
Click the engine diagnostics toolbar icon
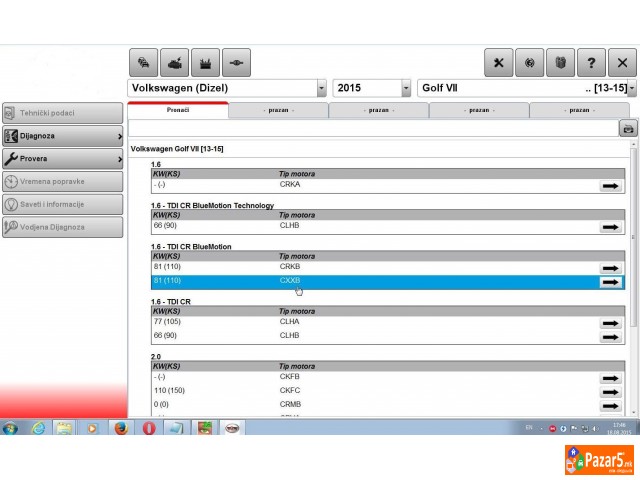[x=174, y=62]
